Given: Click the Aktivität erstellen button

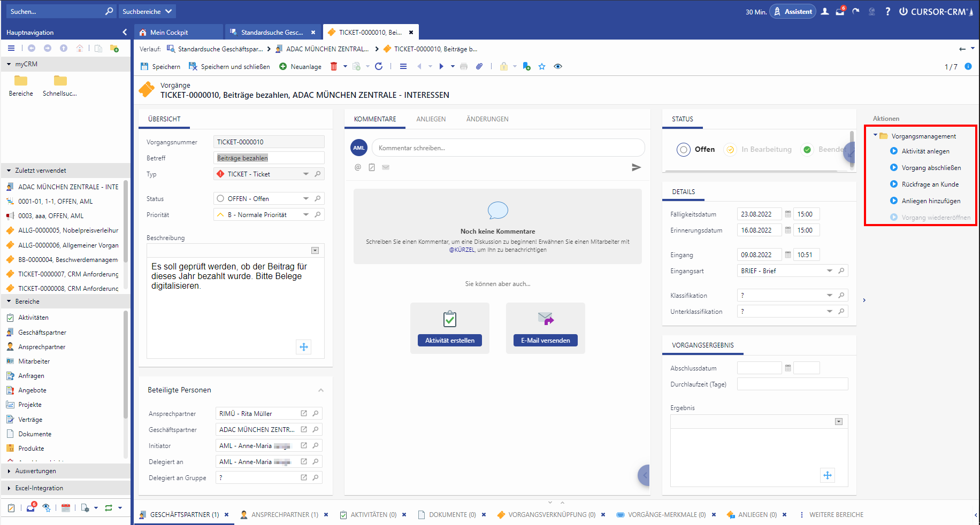Looking at the screenshot, I should click(x=450, y=341).
